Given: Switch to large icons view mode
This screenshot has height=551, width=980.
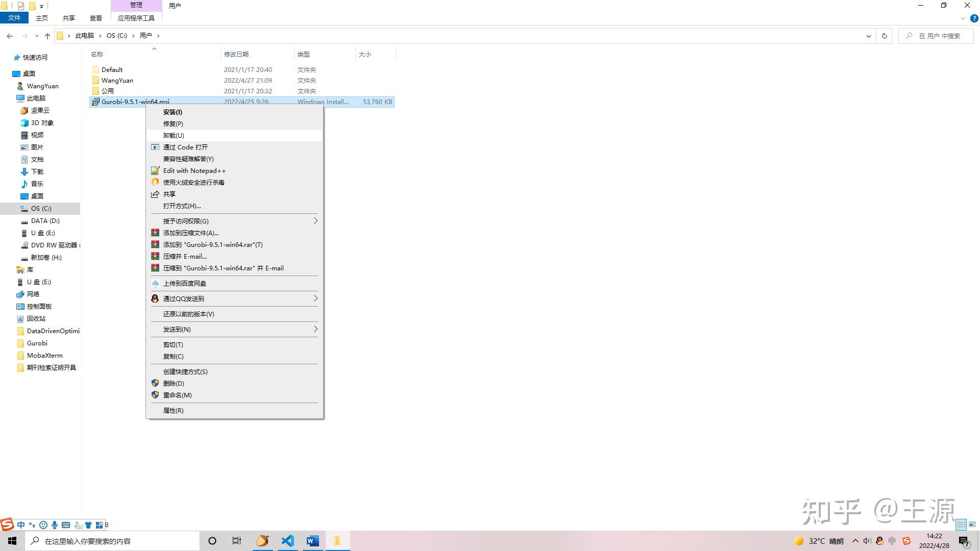Looking at the screenshot, I should pos(972,524).
